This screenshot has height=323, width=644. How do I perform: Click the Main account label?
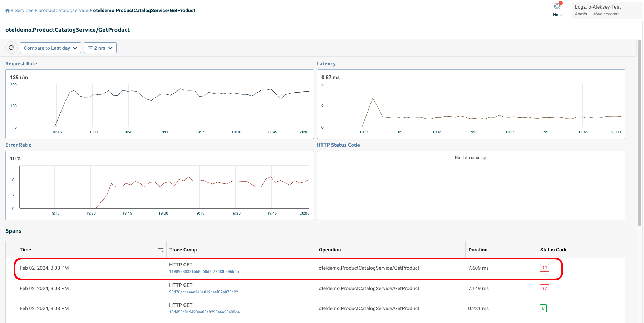606,14
